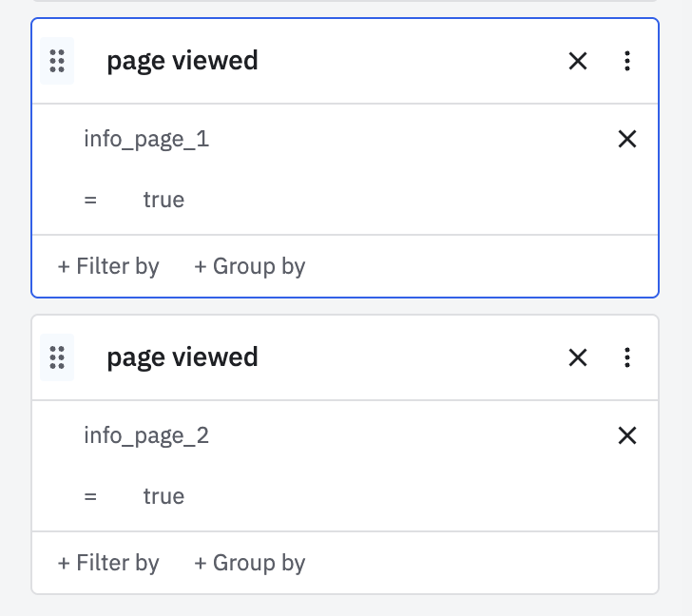This screenshot has width=692, height=616.
Task: Change the info_page_2 filter property
Action: click(146, 435)
